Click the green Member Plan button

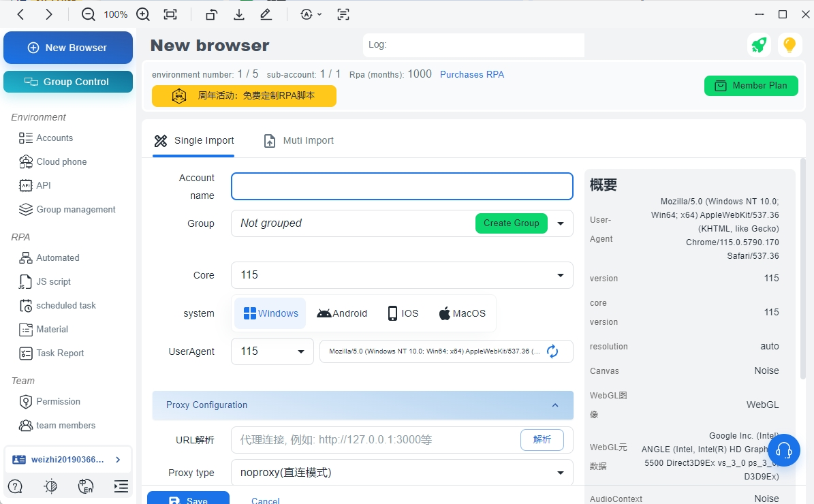[751, 86]
